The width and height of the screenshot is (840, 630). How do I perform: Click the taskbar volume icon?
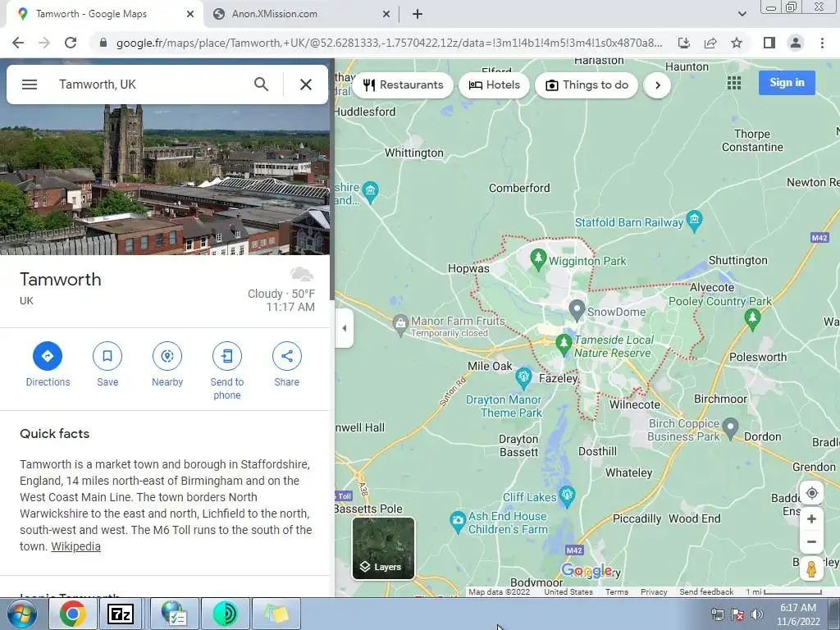click(757, 614)
